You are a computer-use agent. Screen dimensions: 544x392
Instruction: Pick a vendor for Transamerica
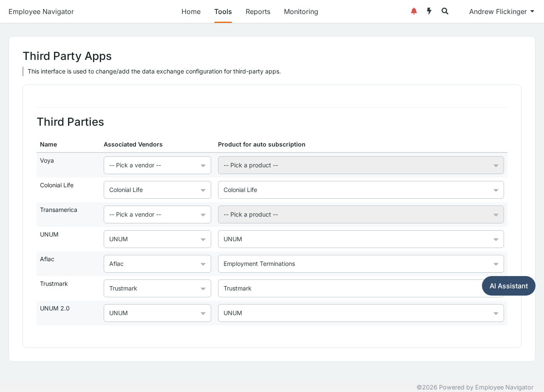pos(157,214)
